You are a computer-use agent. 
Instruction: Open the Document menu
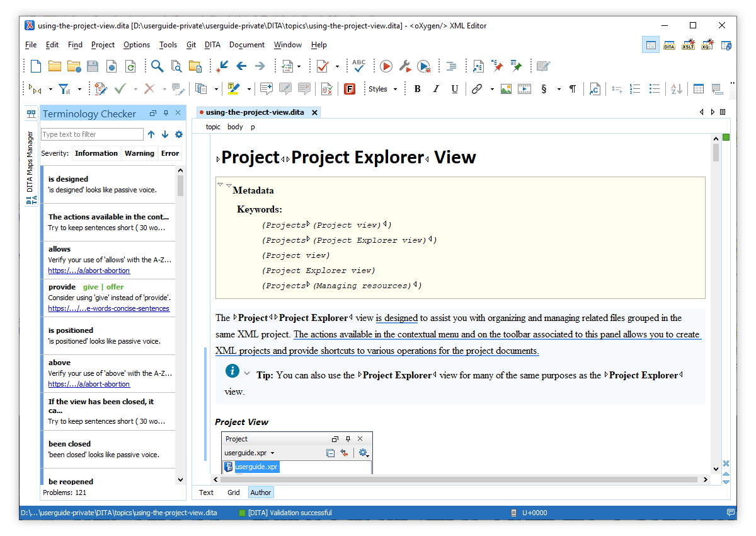(x=247, y=45)
